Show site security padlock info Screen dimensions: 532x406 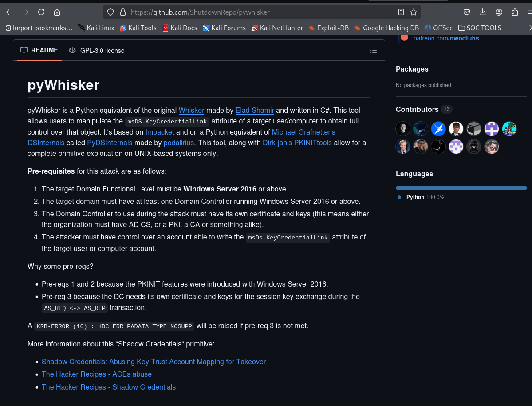pos(123,12)
